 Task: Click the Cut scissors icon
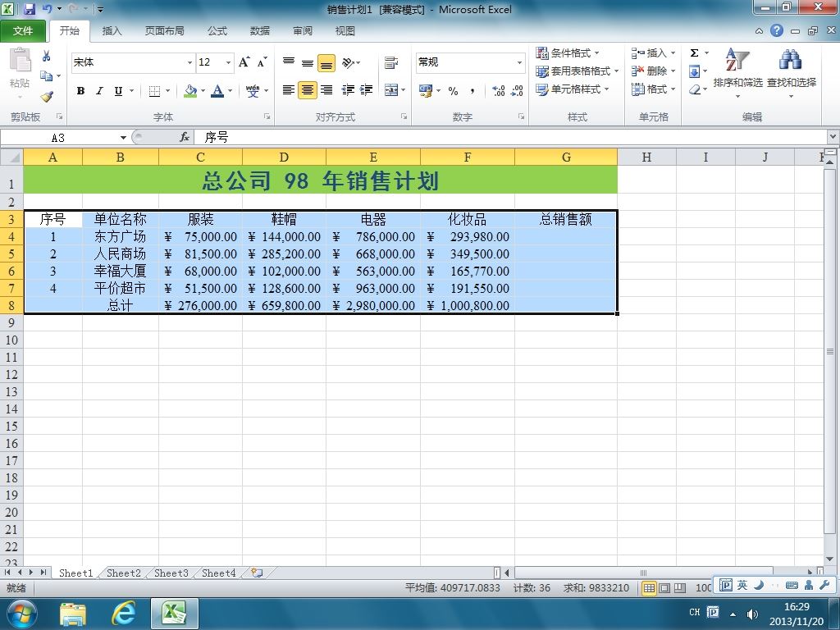click(x=47, y=56)
